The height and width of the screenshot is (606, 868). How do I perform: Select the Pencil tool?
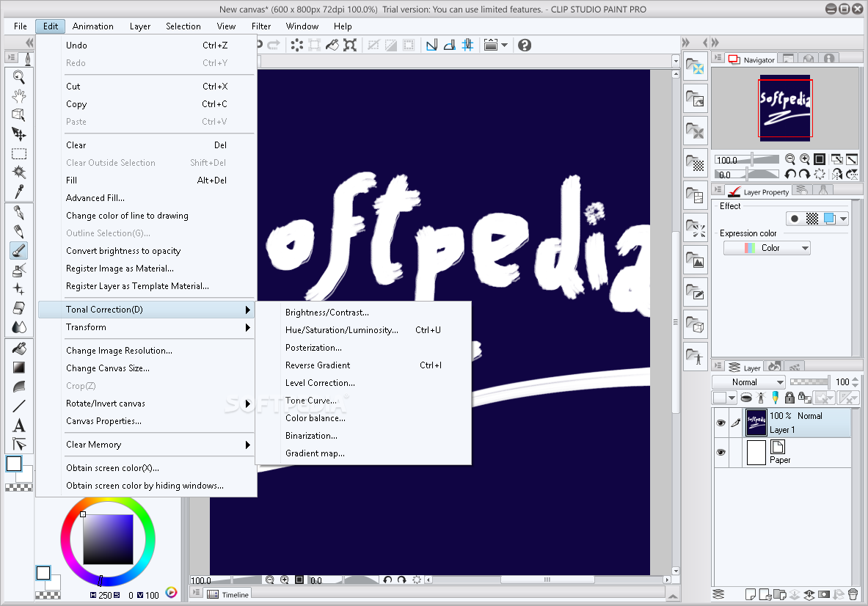[x=19, y=231]
